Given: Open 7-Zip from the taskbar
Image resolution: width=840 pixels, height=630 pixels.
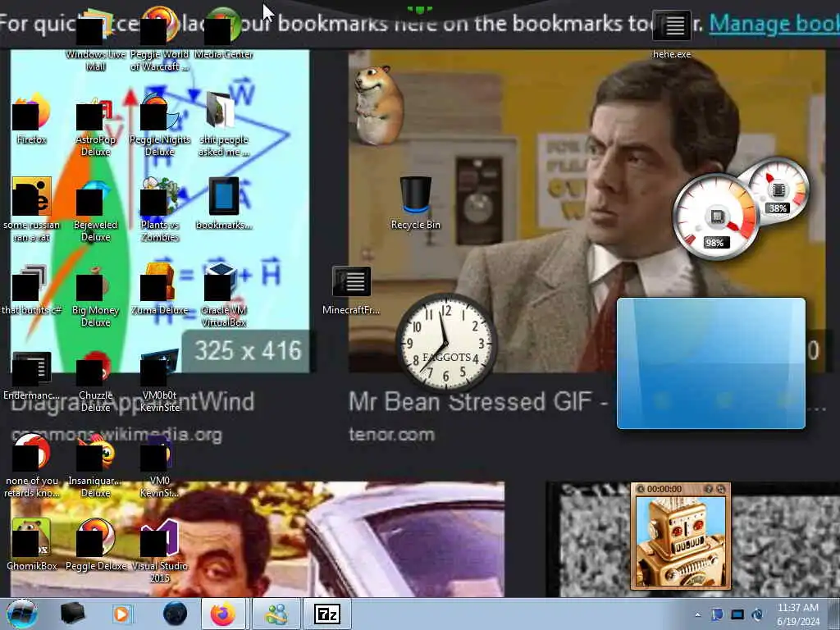Looking at the screenshot, I should 326,614.
